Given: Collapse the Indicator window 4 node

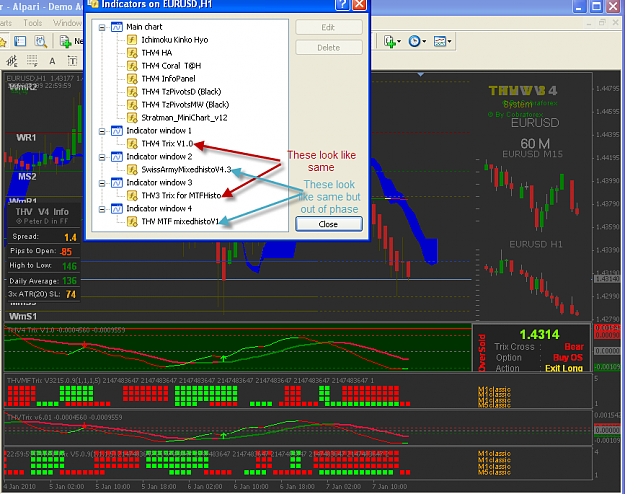Looking at the screenshot, I should point(102,209).
